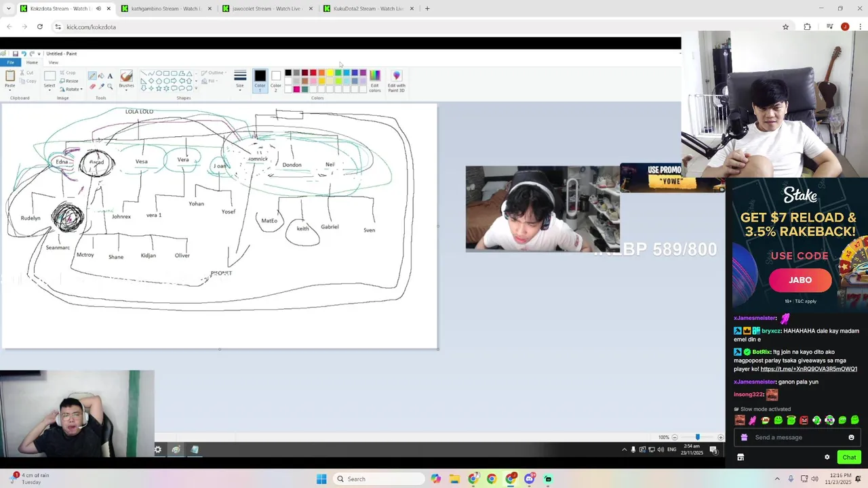Viewport: 868px width, 488px height.
Task: Pick the Text tool in Paint
Action: 110,76
